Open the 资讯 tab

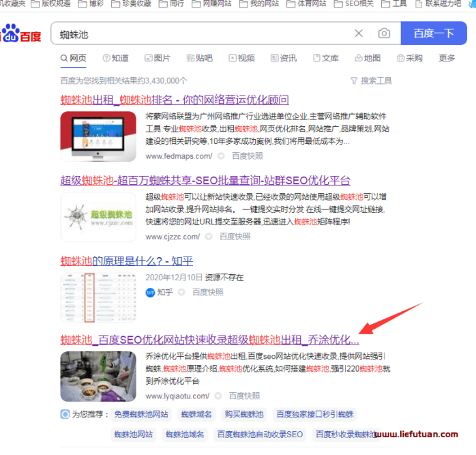(284, 58)
